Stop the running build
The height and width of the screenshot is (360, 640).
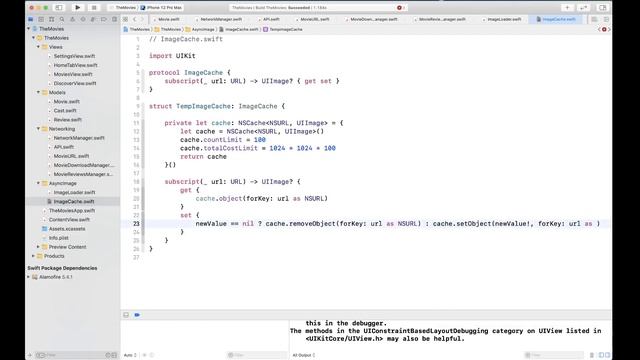tap(94, 7)
